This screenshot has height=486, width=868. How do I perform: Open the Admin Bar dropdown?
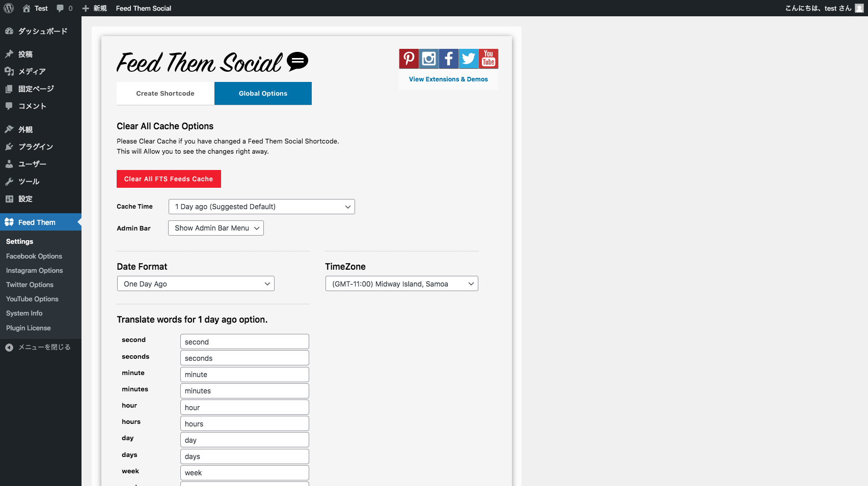(x=215, y=228)
